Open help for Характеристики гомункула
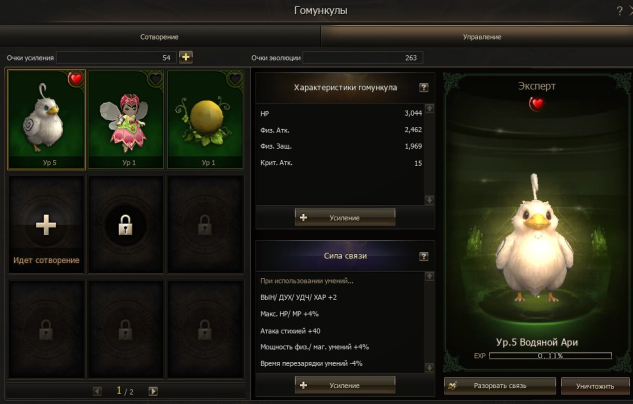This screenshot has width=633, height=404. pyautogui.click(x=423, y=88)
